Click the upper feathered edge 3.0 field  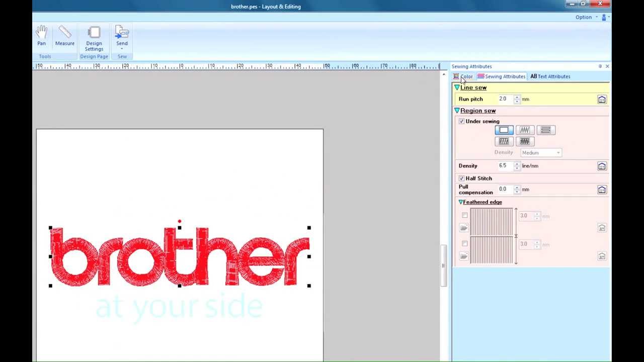(526, 216)
